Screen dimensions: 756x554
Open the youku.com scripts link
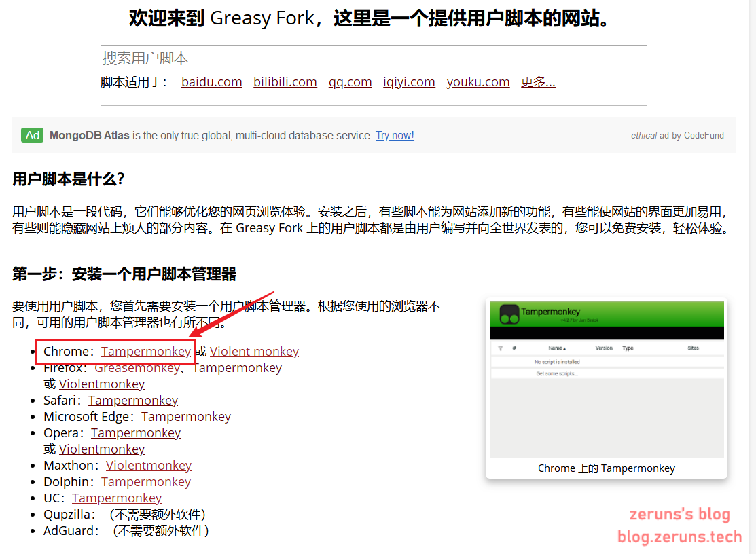(478, 82)
